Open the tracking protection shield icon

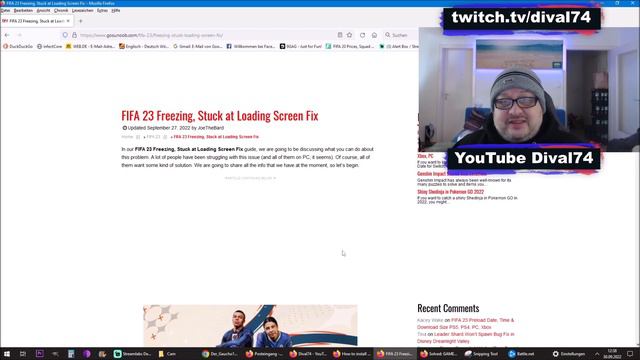(65, 35)
